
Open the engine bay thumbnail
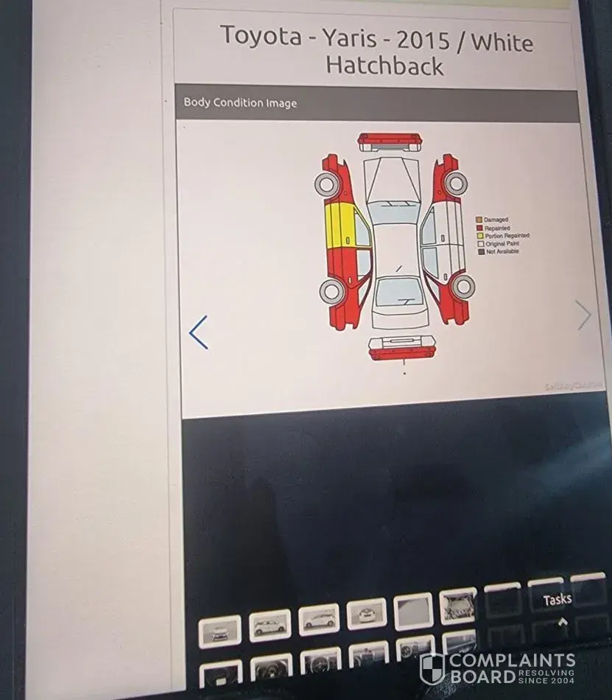click(458, 606)
